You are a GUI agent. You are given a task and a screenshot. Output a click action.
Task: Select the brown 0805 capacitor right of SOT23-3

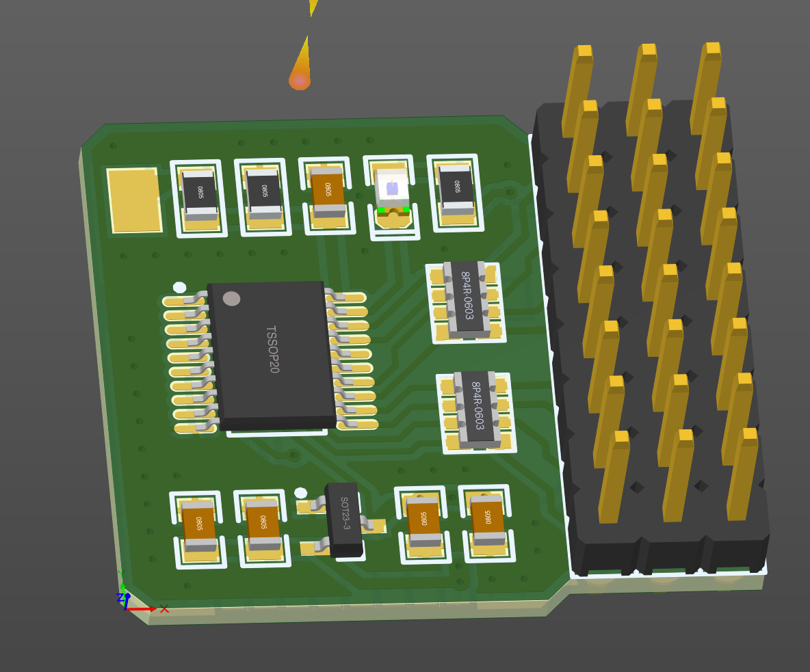(423, 520)
